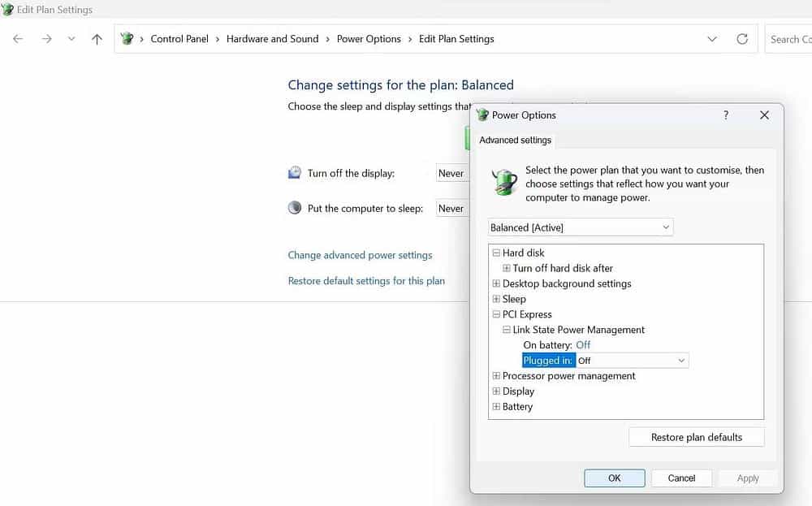Select the Advanced settings tab
This screenshot has width=812, height=506.
515,140
